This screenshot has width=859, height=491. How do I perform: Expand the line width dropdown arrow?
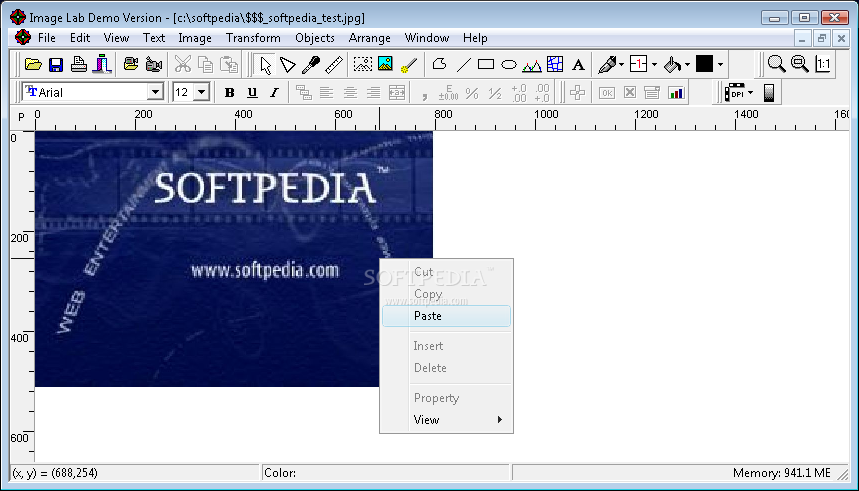click(654, 65)
